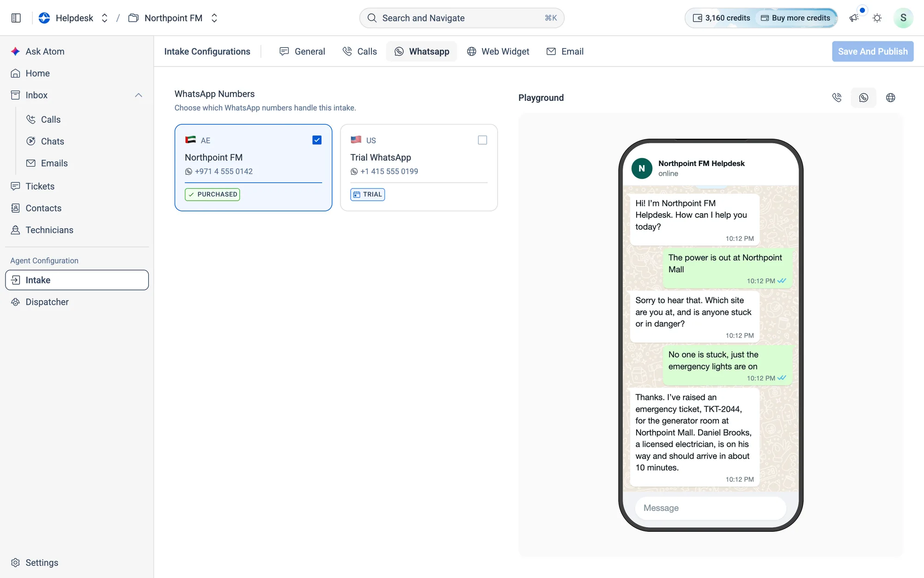The image size is (924, 578).
Task: Toggle the sidebar panel icon
Action: pyautogui.click(x=16, y=18)
